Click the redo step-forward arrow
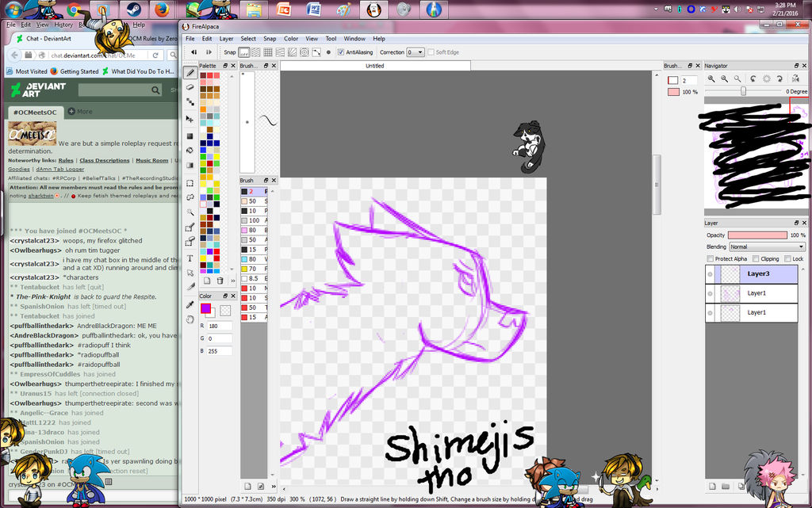This screenshot has height=508, width=812. point(209,52)
